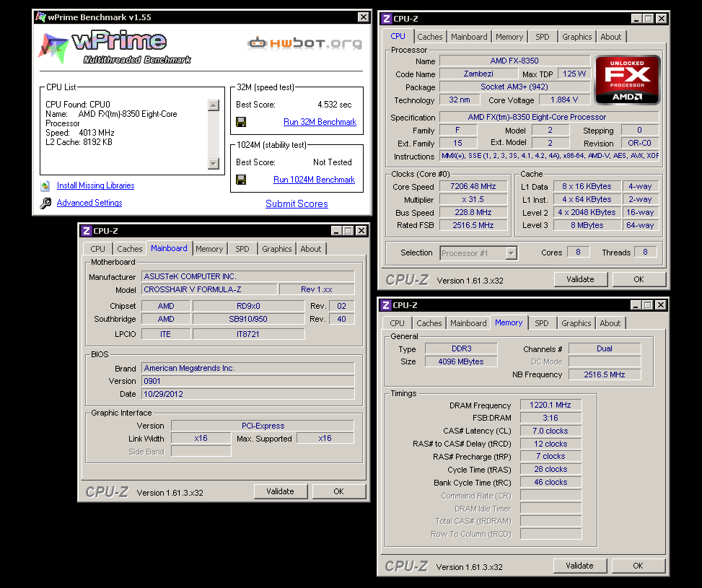Click the CAS# Latency value 7.0 clocks
702x588 pixels.
click(550, 431)
